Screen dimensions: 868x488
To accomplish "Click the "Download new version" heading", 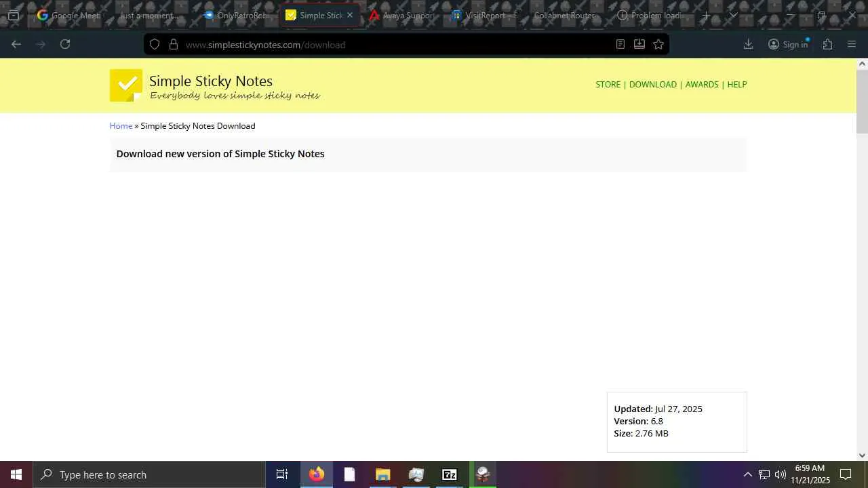I will pos(220,154).
